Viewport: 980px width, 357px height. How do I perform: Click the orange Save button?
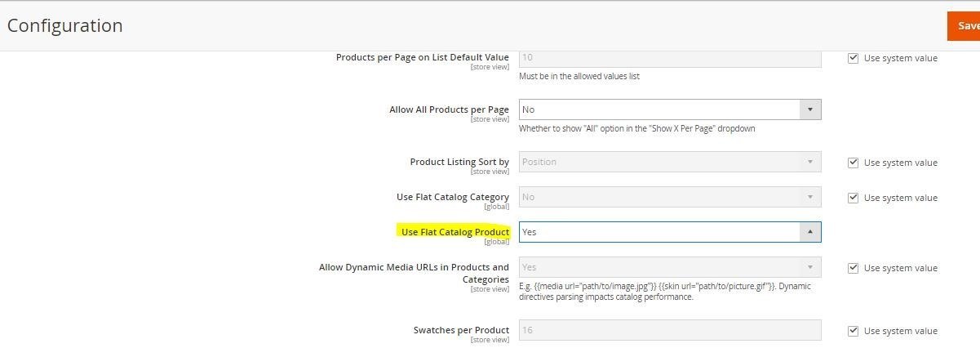tap(964, 25)
